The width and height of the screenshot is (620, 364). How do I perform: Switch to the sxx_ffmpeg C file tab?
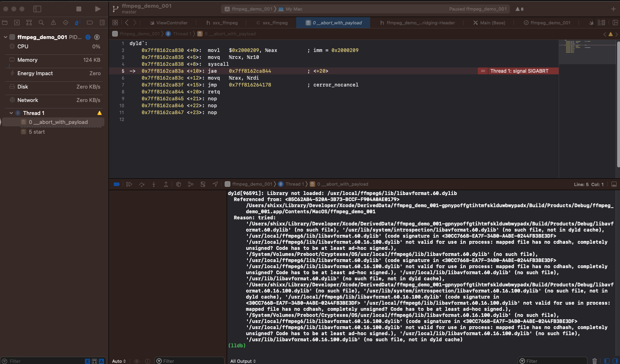[x=272, y=23]
